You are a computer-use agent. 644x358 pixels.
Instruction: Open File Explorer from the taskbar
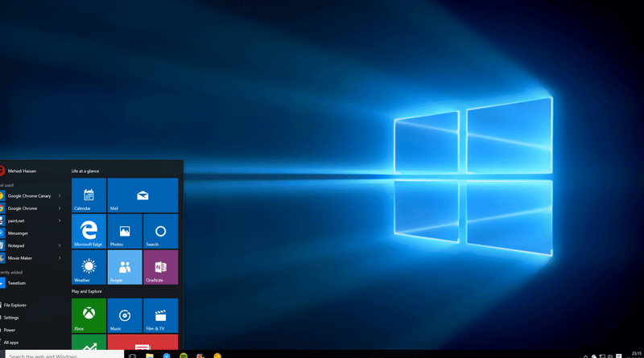(150, 356)
